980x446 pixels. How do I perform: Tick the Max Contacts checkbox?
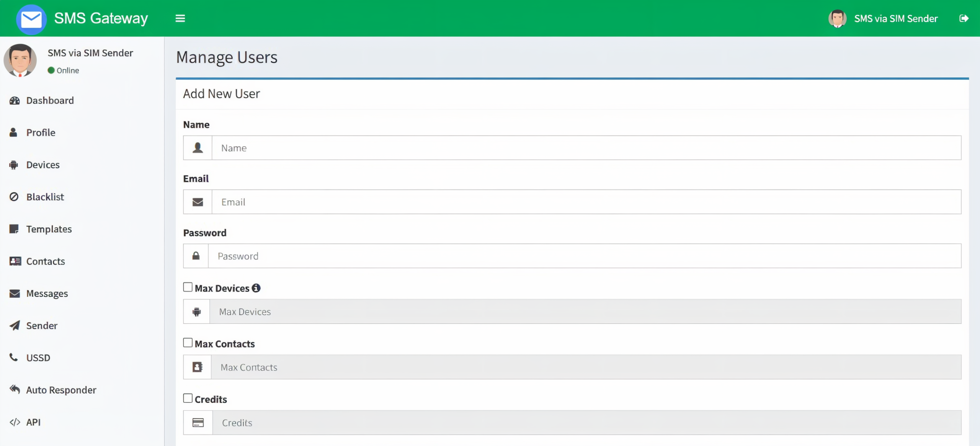(x=188, y=343)
